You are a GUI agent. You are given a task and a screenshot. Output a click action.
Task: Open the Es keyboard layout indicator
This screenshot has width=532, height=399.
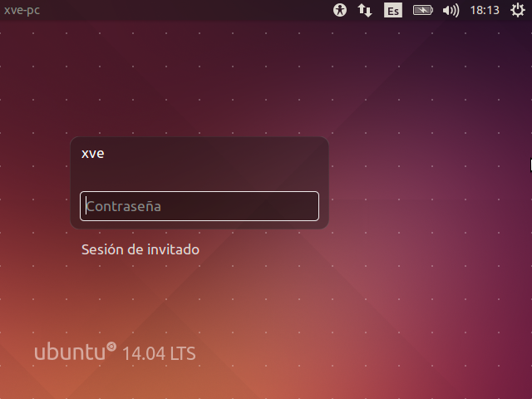[393, 10]
